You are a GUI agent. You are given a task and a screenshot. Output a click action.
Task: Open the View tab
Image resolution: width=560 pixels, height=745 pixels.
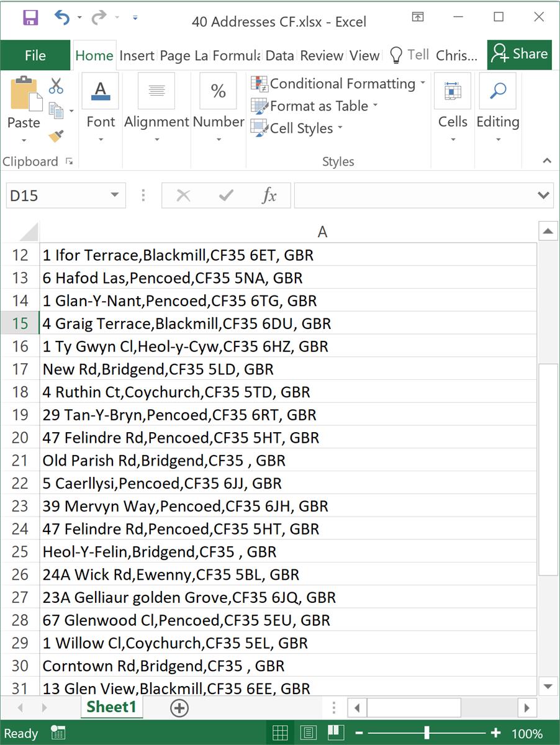click(x=364, y=55)
